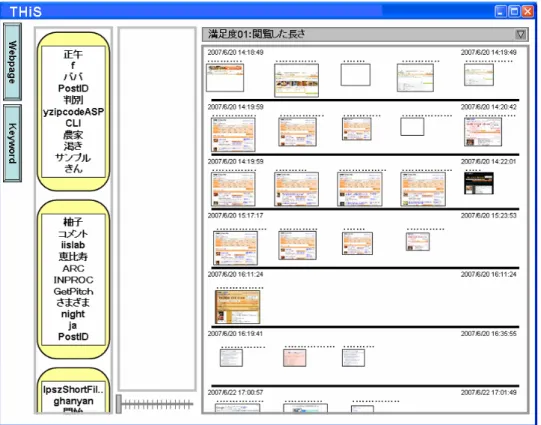Screen dimensions: 541x425
Task: Click timestamp 2007/6/20 14:18:49
Action: point(235,52)
